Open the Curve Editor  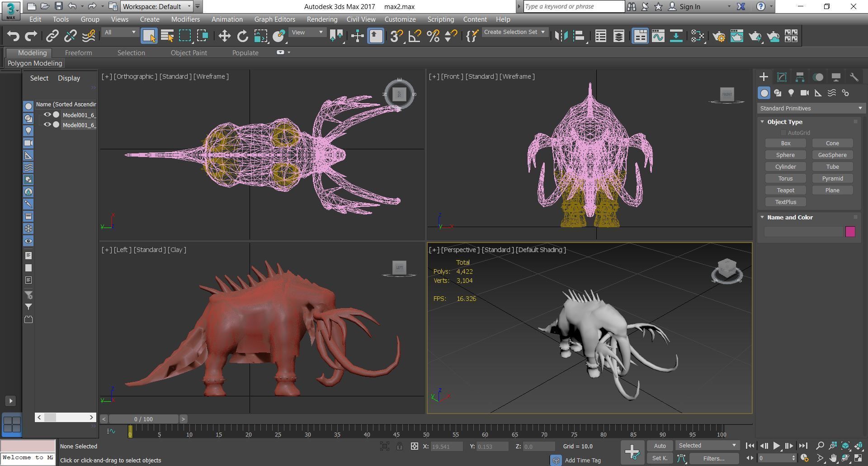(658, 36)
